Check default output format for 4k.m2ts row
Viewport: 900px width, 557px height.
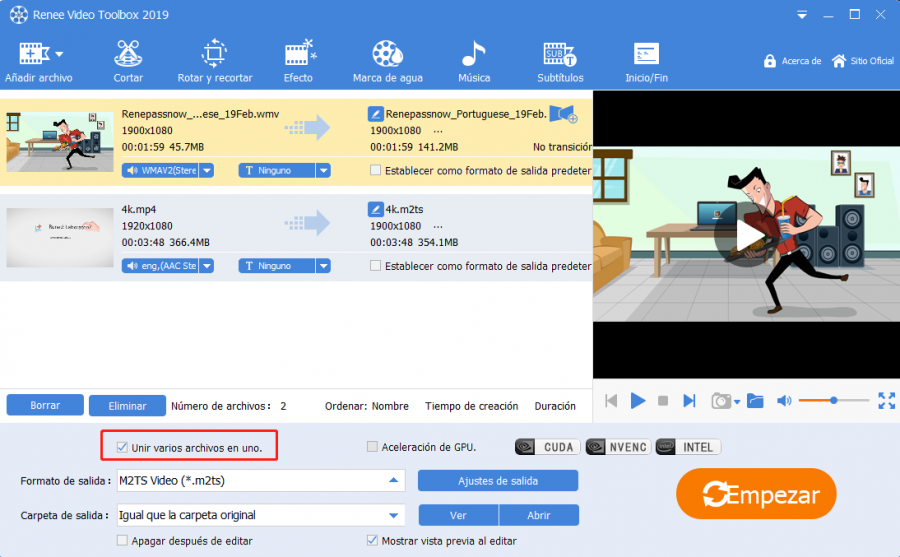point(375,265)
